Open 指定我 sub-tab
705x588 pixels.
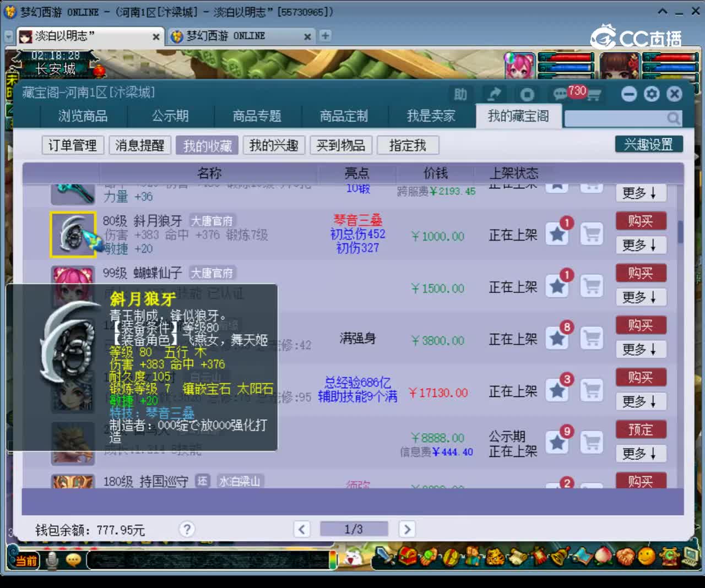tap(408, 145)
